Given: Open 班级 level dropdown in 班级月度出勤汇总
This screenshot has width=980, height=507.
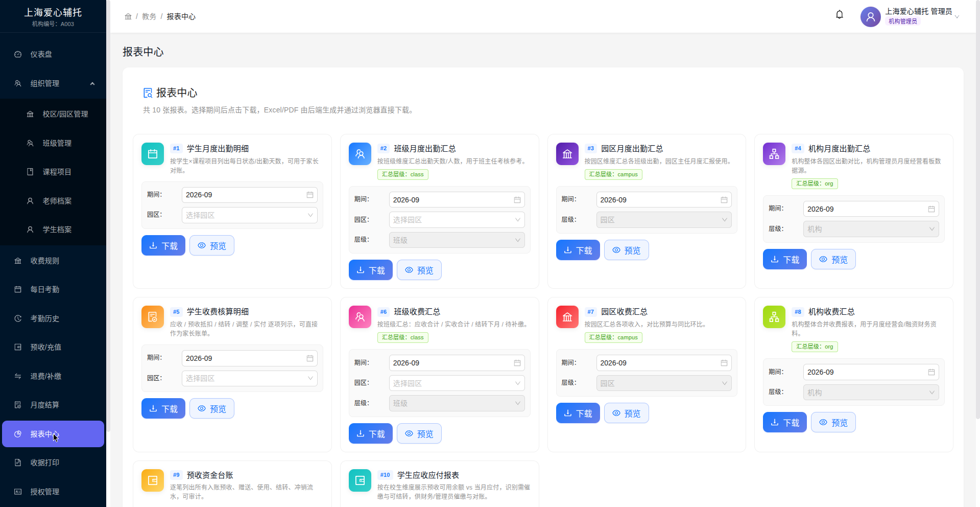Looking at the screenshot, I should point(457,240).
